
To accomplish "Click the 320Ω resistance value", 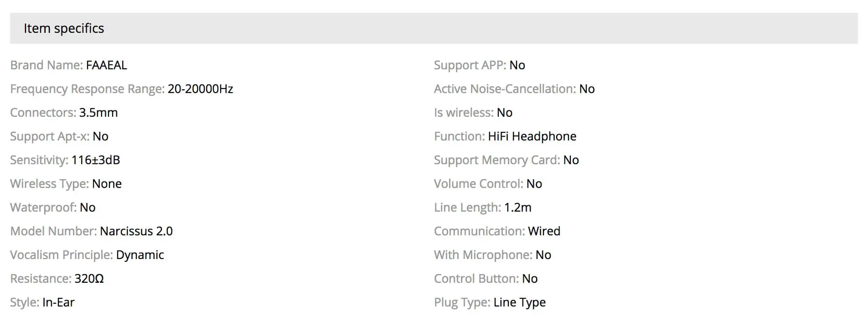I will [x=89, y=279].
